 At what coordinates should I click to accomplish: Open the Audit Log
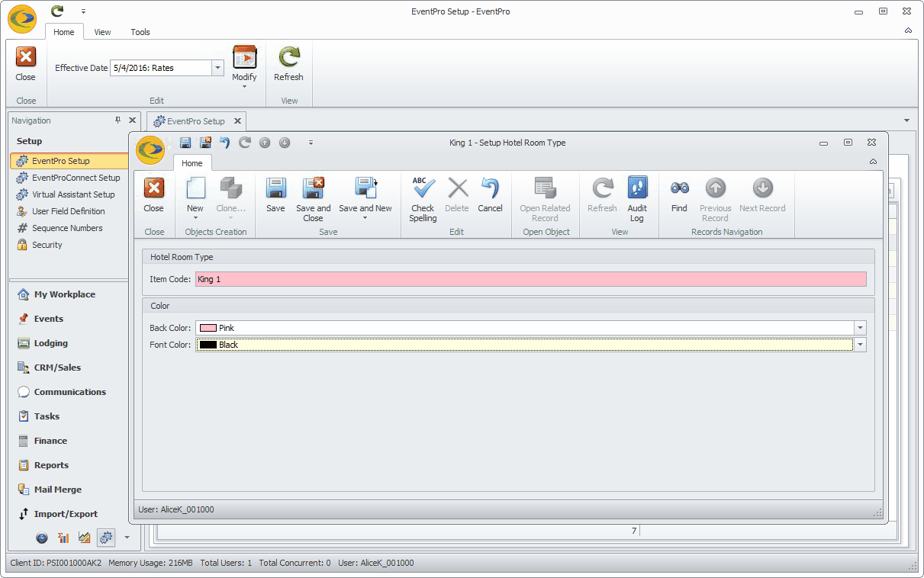[x=637, y=199]
